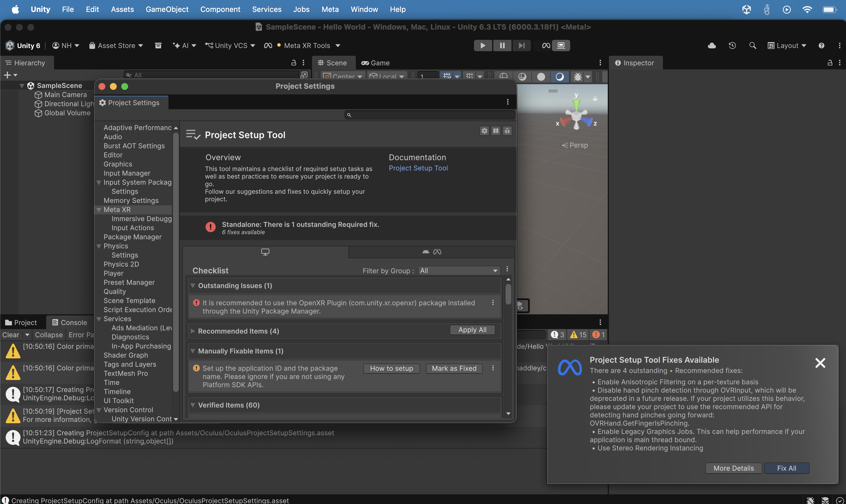Open the Meta XR Tools dropdown
846x504 pixels.
pyautogui.click(x=302, y=46)
